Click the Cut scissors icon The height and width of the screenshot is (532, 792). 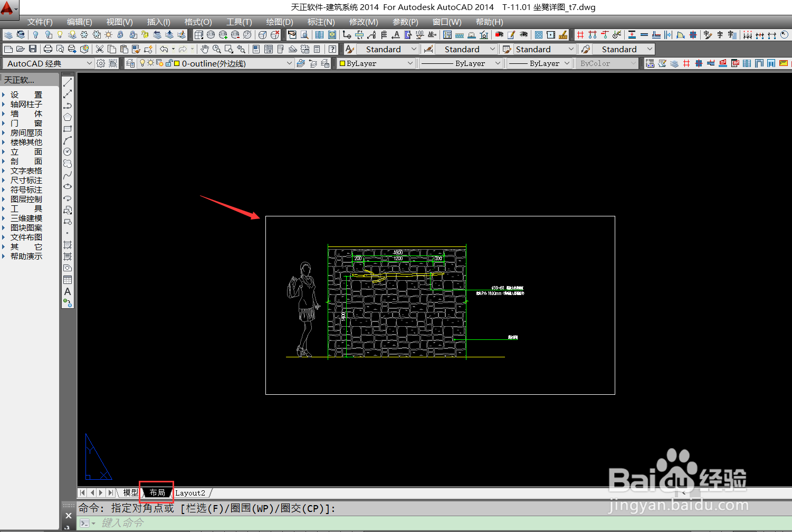point(99,49)
